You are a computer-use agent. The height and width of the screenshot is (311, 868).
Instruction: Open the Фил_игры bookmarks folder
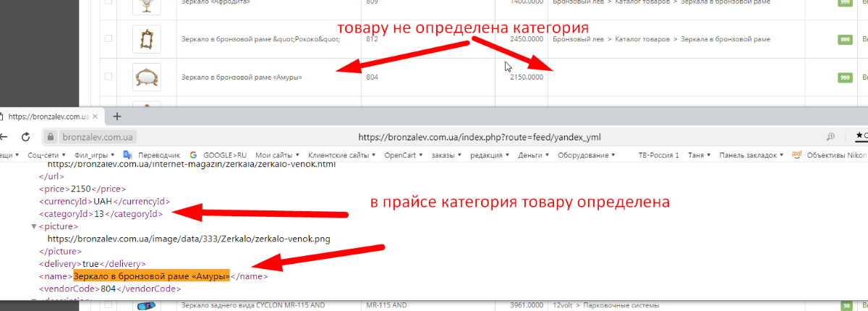pyautogui.click(x=94, y=155)
